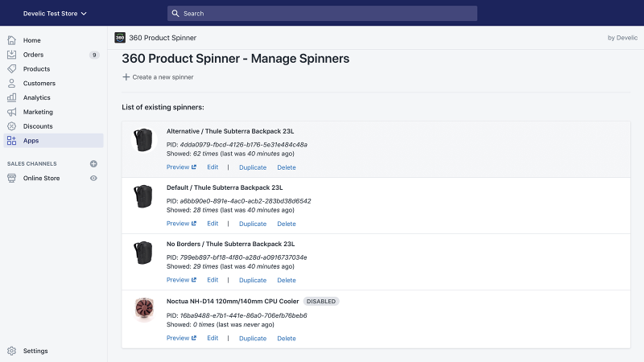Click title Default / Thule Subterra Backpack 23L
This screenshot has height=362, width=644.
click(225, 187)
